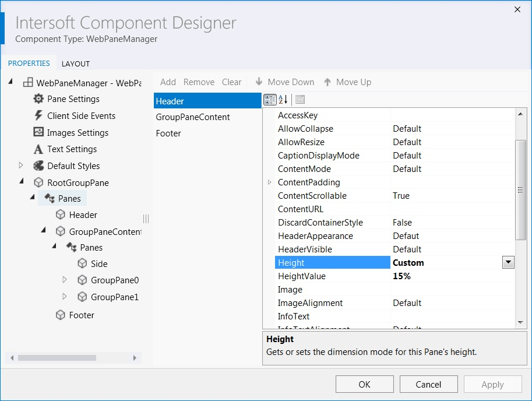This screenshot has width=532, height=401.
Task: Click Add to create a new pane
Action: pos(168,82)
